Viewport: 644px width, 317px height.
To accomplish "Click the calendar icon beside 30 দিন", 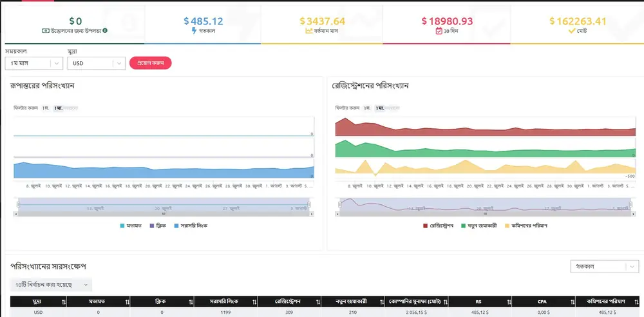I will pos(439,30).
